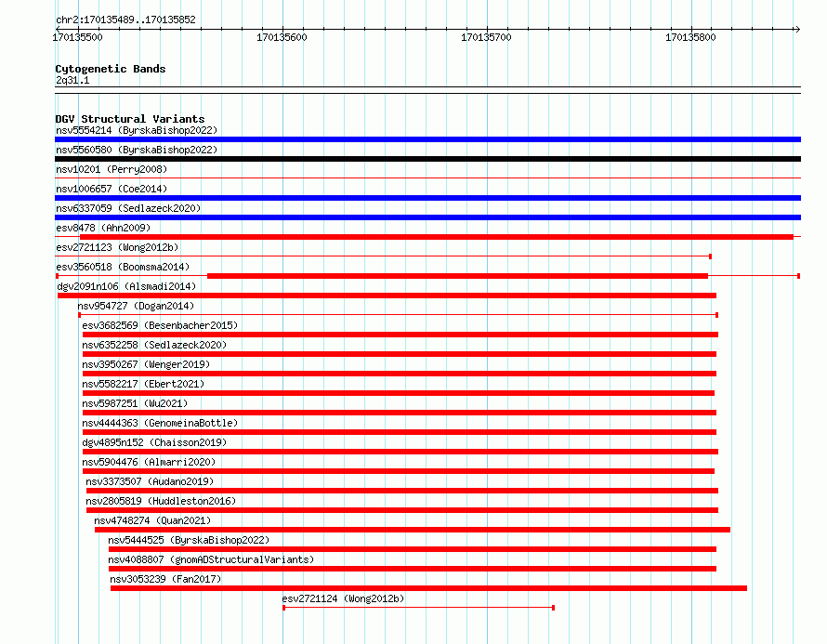The height and width of the screenshot is (644, 827).
Task: Open nsv3373507 (Audano2019) variant label
Action: tap(150, 481)
